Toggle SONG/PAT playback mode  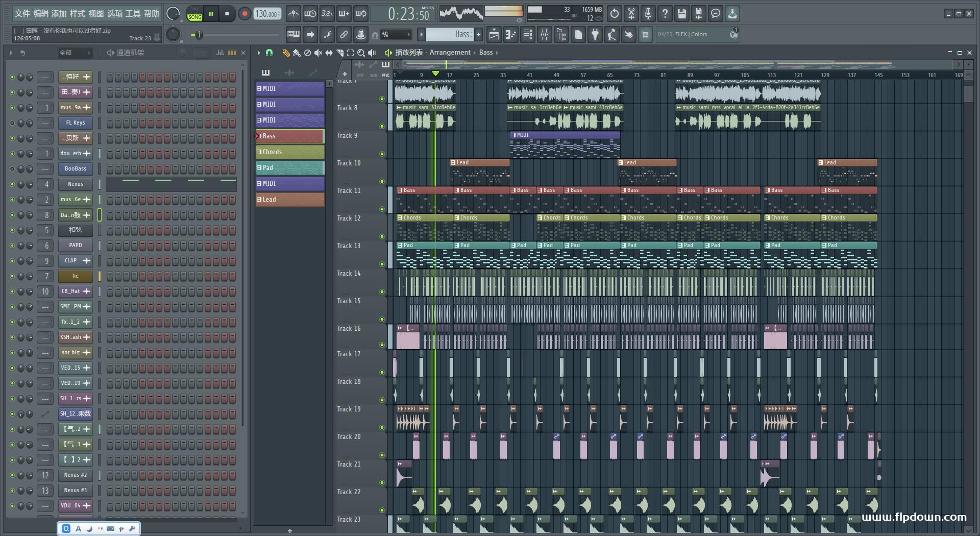pyautogui.click(x=195, y=14)
